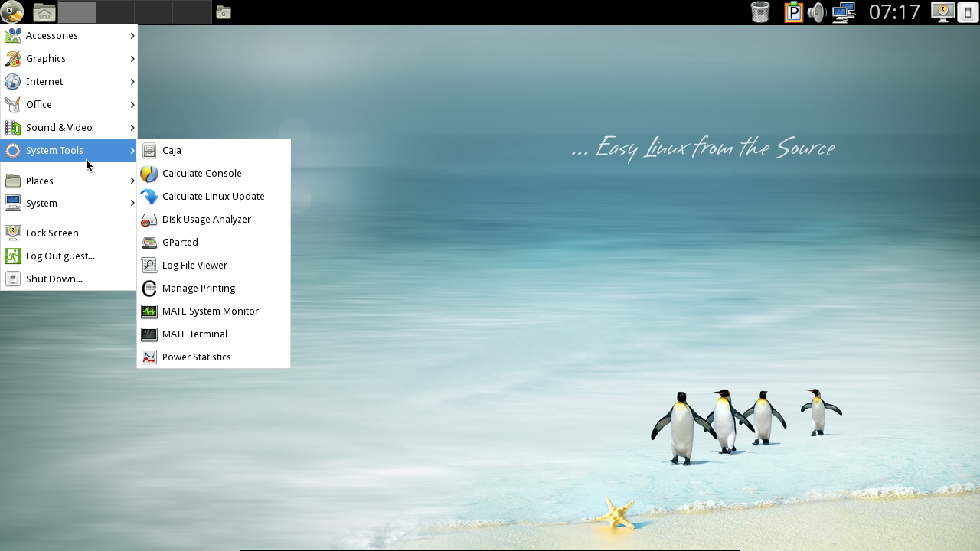Image resolution: width=980 pixels, height=551 pixels.
Task: Open Manage Printing
Action: [214, 288]
